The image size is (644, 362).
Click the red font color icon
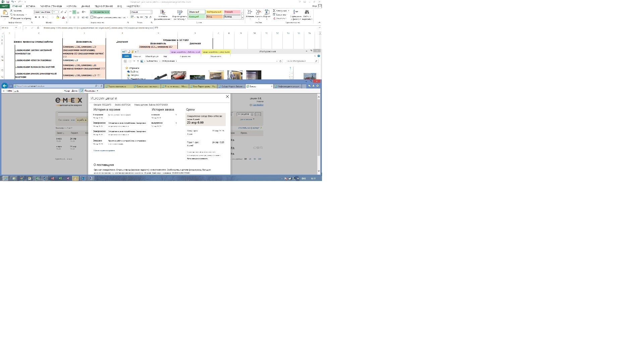tap(63, 17)
